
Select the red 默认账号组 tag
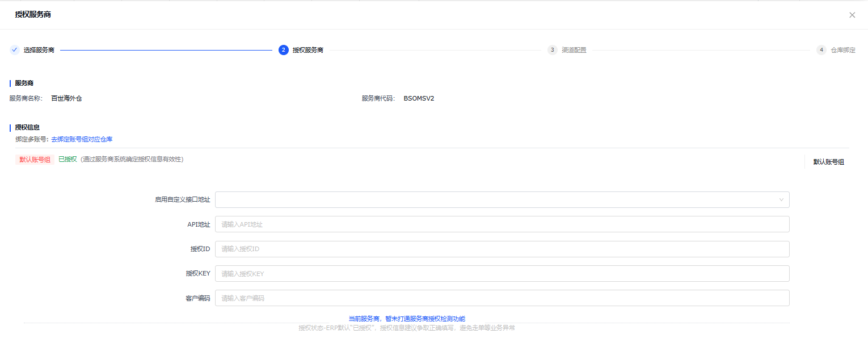(35, 159)
